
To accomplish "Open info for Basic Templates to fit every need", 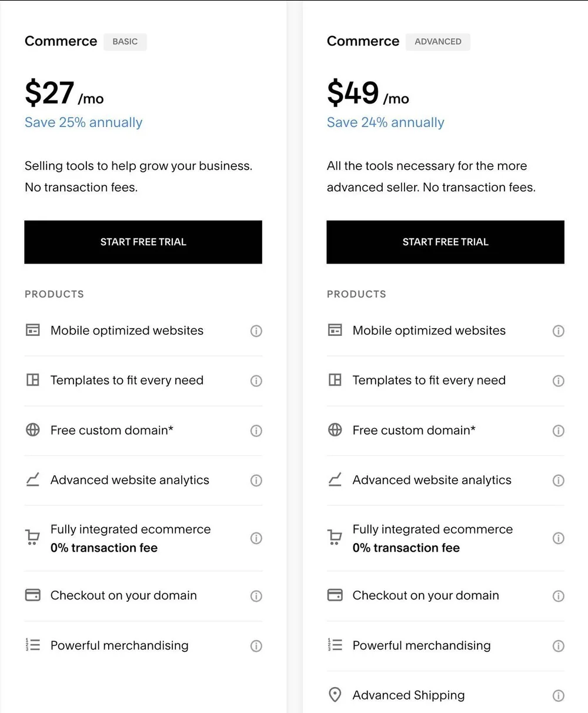I will pyautogui.click(x=256, y=381).
